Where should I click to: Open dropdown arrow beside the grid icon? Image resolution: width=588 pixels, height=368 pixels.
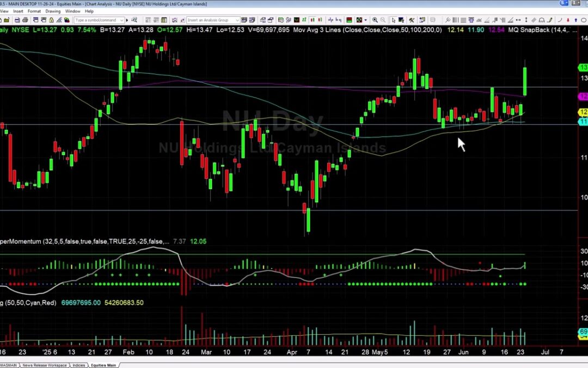(365, 20)
